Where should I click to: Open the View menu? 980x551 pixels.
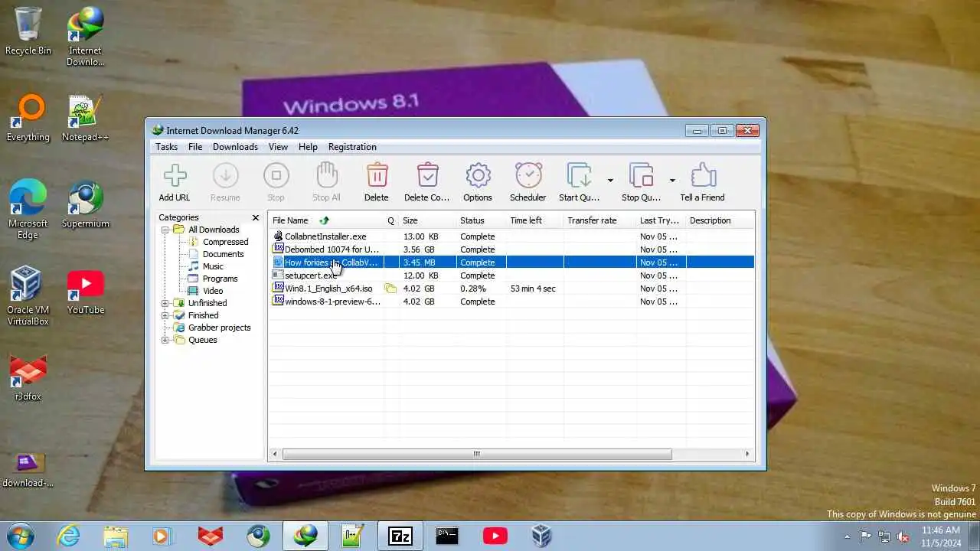pyautogui.click(x=278, y=147)
